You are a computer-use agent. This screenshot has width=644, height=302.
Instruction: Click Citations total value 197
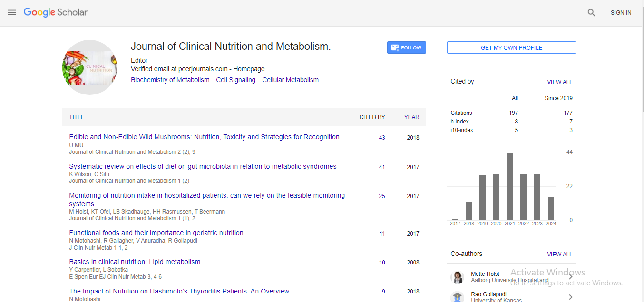coord(513,113)
